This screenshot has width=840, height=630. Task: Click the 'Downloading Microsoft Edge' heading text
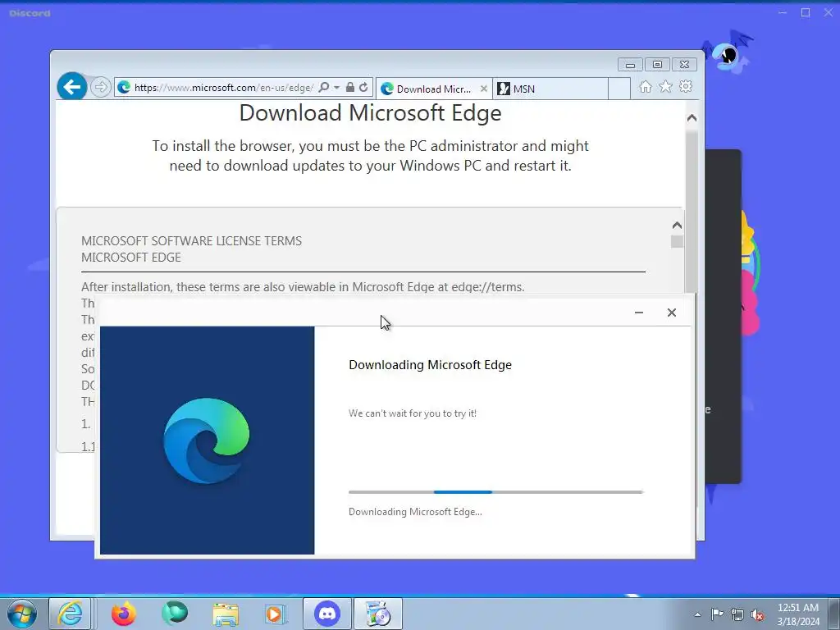pos(430,365)
